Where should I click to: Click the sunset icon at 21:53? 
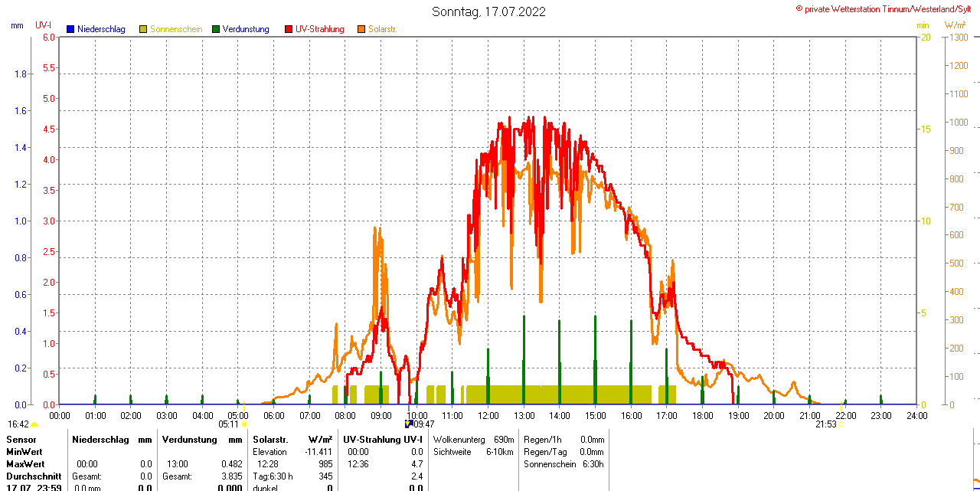(841, 424)
